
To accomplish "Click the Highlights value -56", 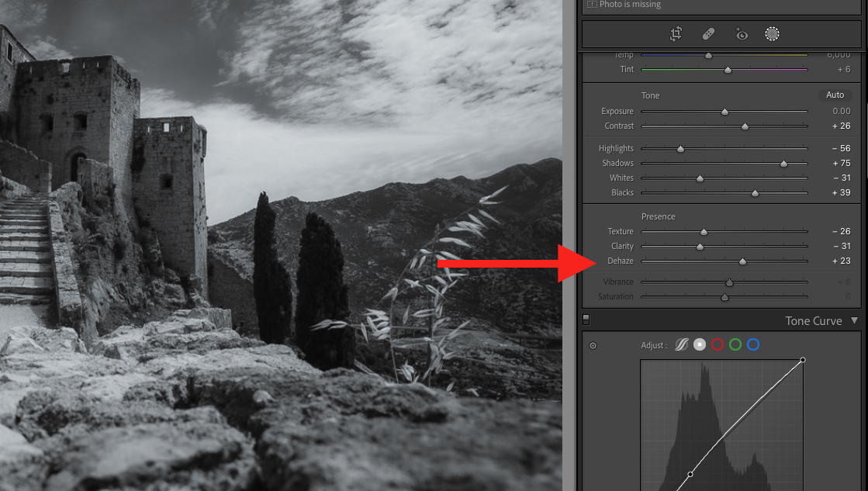I will [x=842, y=148].
